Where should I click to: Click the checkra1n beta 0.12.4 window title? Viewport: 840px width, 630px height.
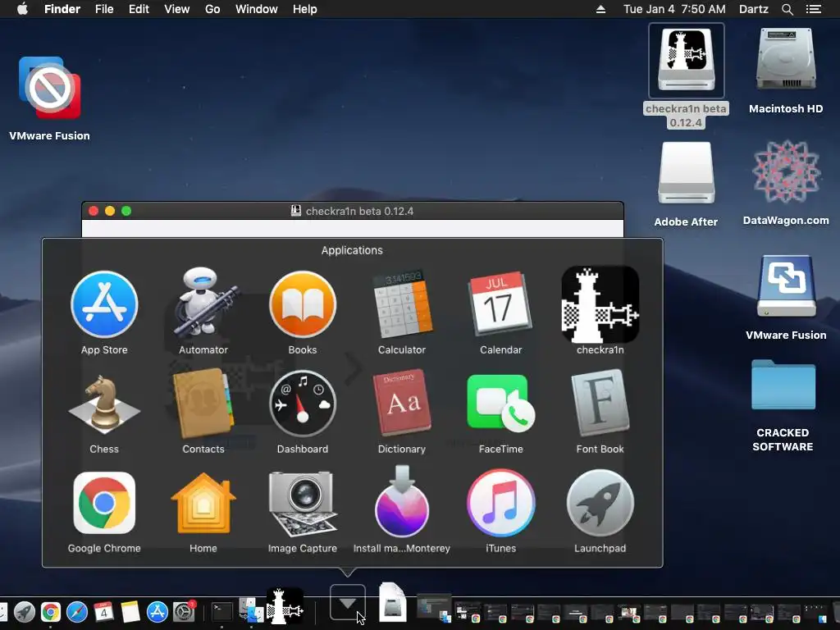pyautogui.click(x=359, y=211)
